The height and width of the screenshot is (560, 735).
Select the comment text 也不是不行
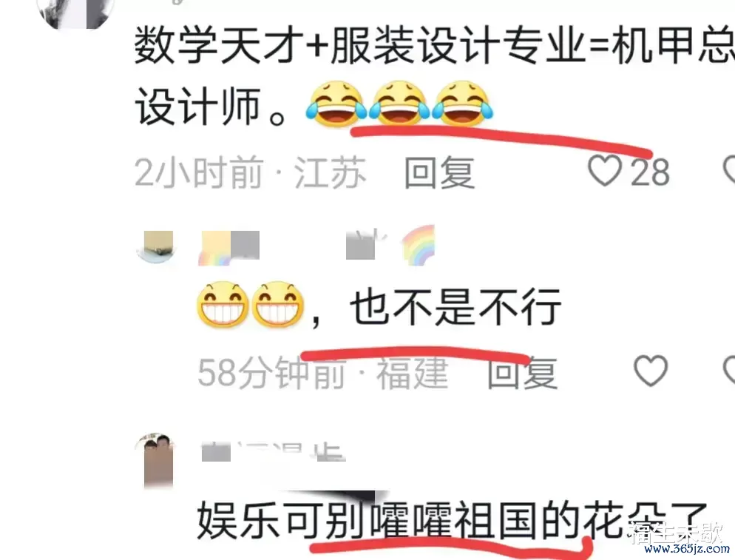455,307
